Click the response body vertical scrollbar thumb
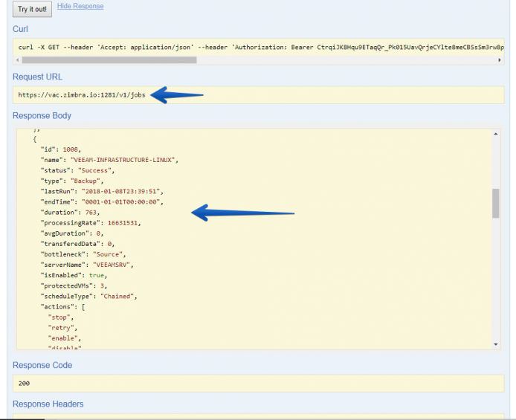This screenshot has width=516, height=420. tap(496, 203)
